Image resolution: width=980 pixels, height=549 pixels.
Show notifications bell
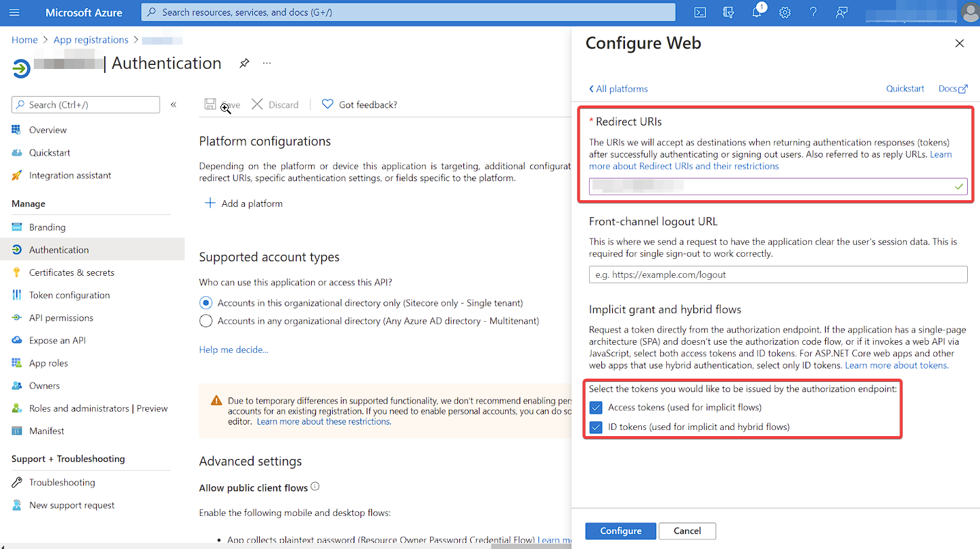point(757,12)
